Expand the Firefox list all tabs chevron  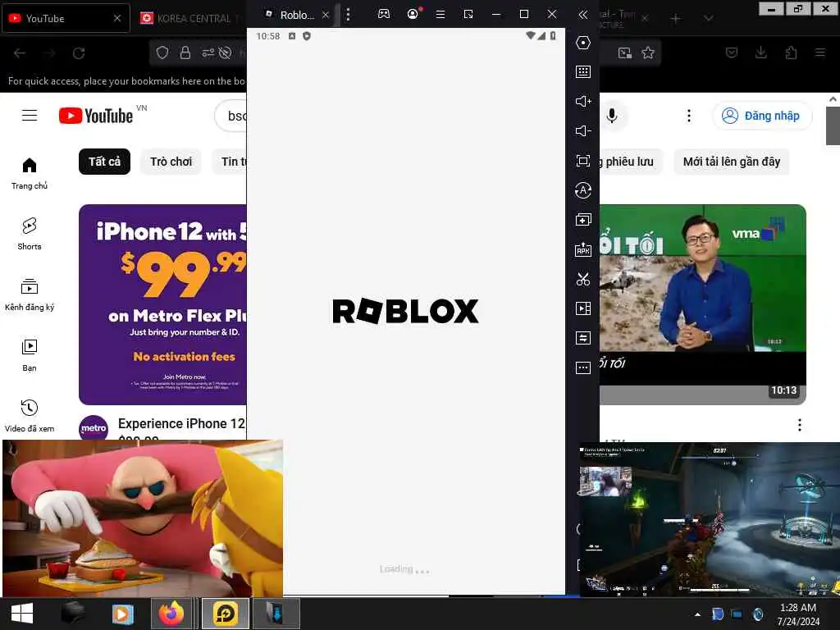708,19
